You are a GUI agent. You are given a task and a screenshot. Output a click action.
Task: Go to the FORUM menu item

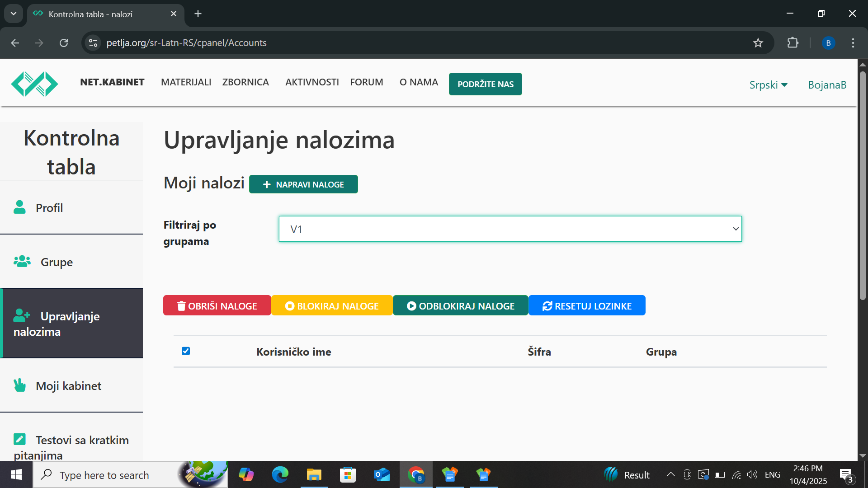[366, 82]
